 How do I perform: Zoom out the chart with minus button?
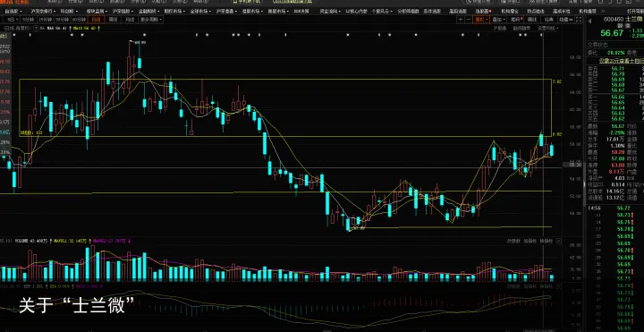468,20
